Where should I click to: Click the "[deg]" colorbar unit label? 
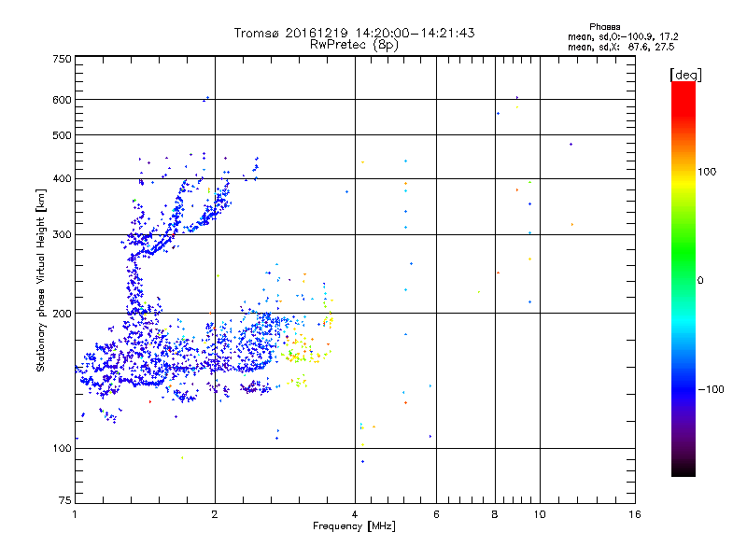(685, 75)
